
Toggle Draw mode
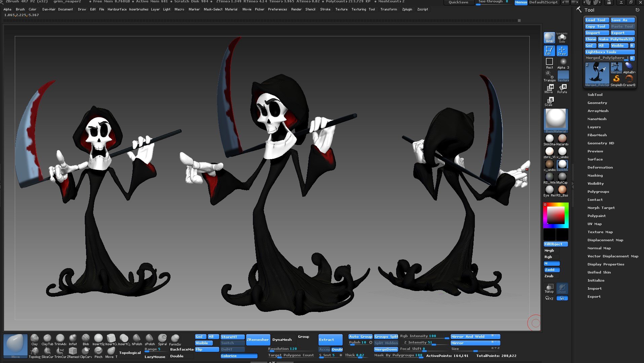tap(562, 50)
